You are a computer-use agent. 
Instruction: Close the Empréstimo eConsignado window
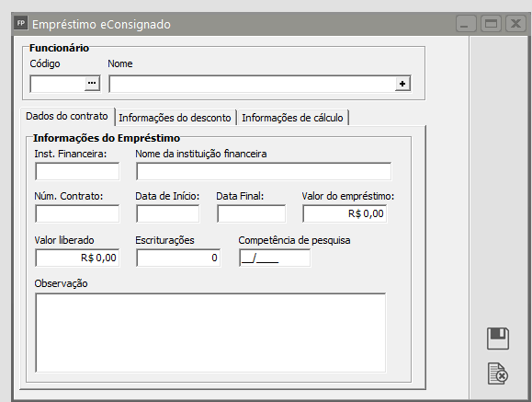click(515, 24)
